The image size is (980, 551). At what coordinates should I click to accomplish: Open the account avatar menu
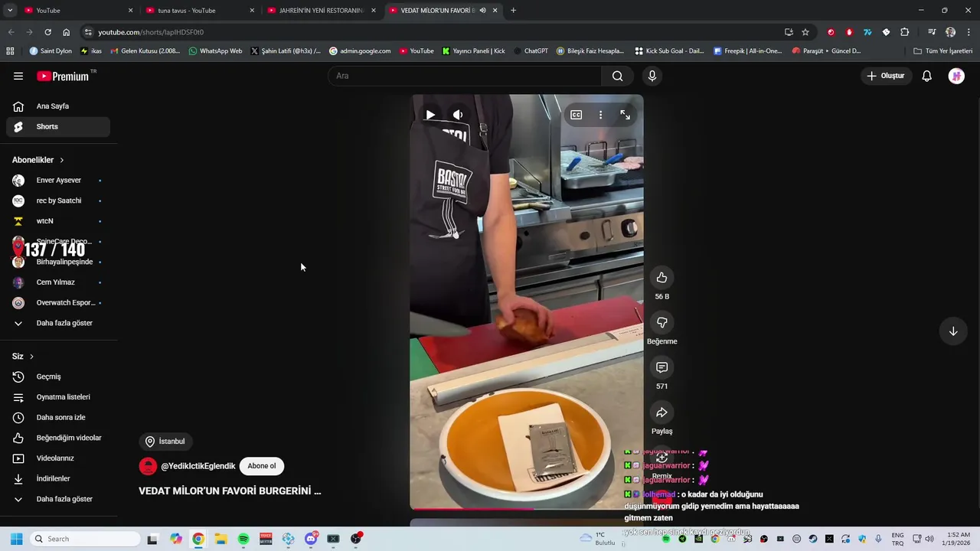click(x=956, y=76)
